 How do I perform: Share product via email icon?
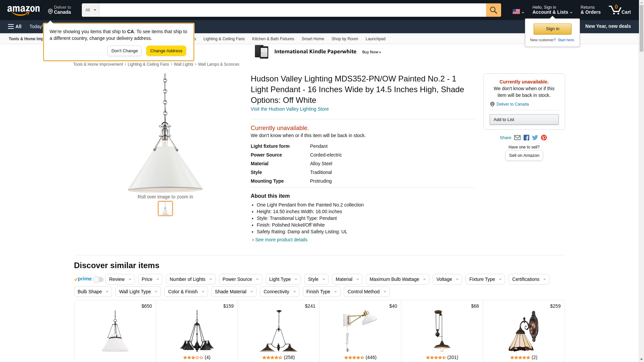[x=517, y=138]
